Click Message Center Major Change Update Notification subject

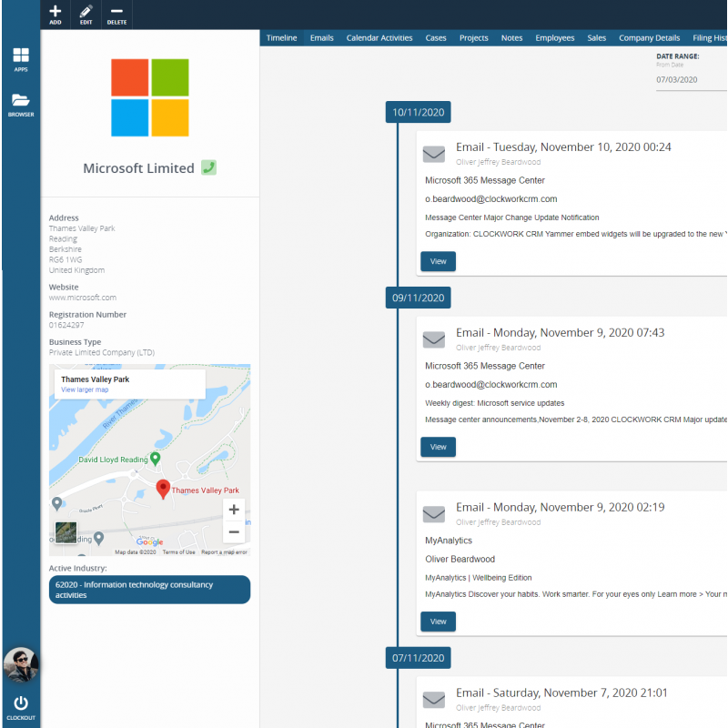pos(511,217)
